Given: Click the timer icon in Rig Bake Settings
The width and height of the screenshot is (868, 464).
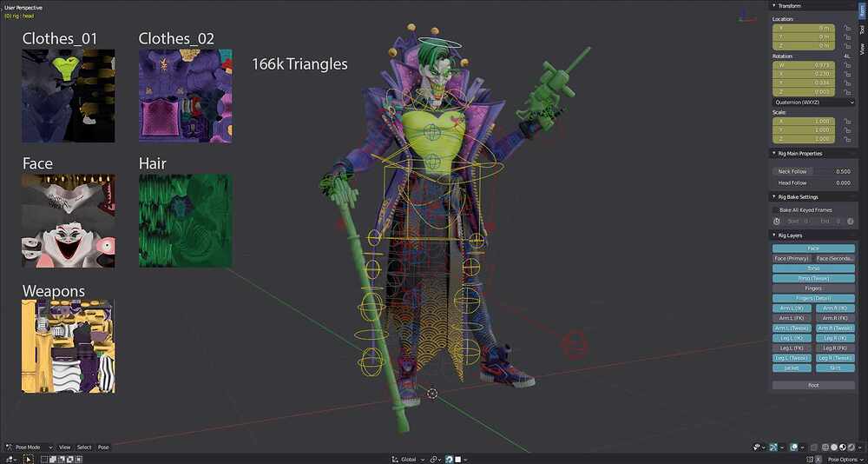Looking at the screenshot, I should 777,222.
